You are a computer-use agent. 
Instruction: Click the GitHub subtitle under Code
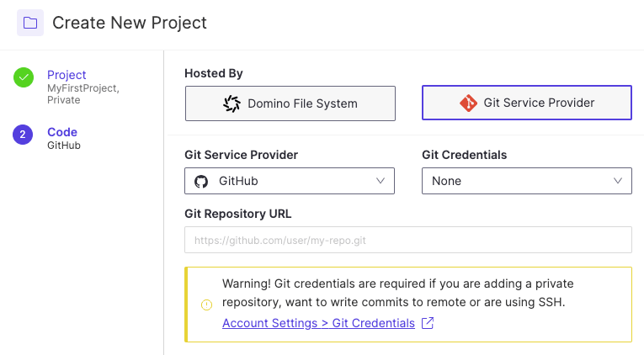(x=64, y=146)
